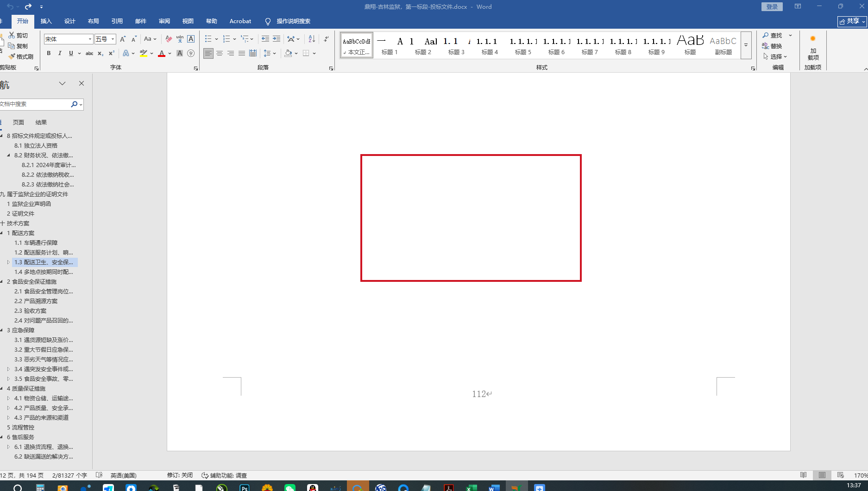Open Excel from the taskbar
This screenshot has height=491, width=868.
[x=471, y=488]
